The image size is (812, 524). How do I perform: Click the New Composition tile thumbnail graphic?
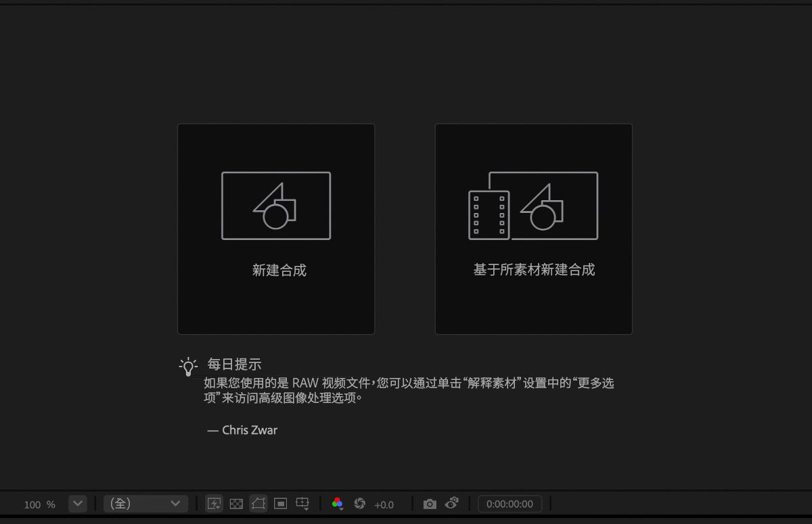pyautogui.click(x=275, y=205)
